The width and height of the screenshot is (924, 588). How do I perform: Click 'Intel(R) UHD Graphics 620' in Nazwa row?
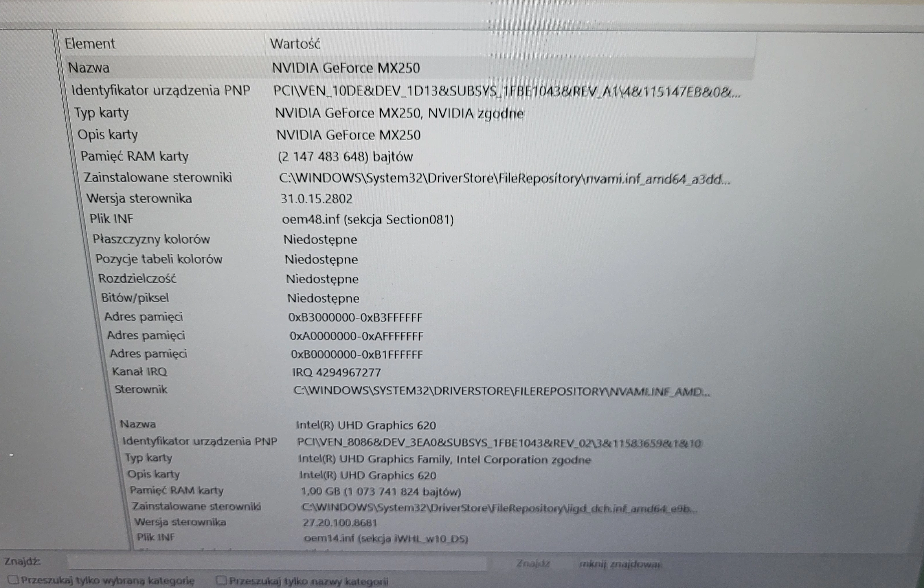[366, 425]
